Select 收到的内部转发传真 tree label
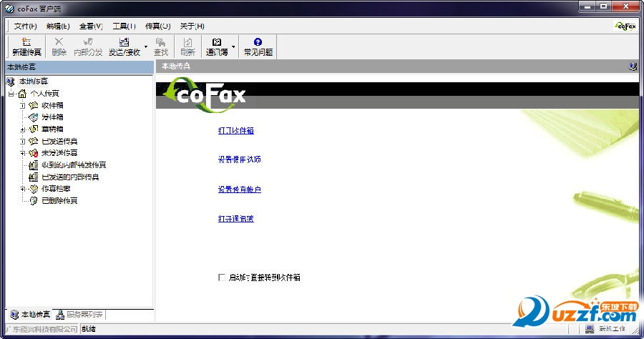 pos(74,165)
